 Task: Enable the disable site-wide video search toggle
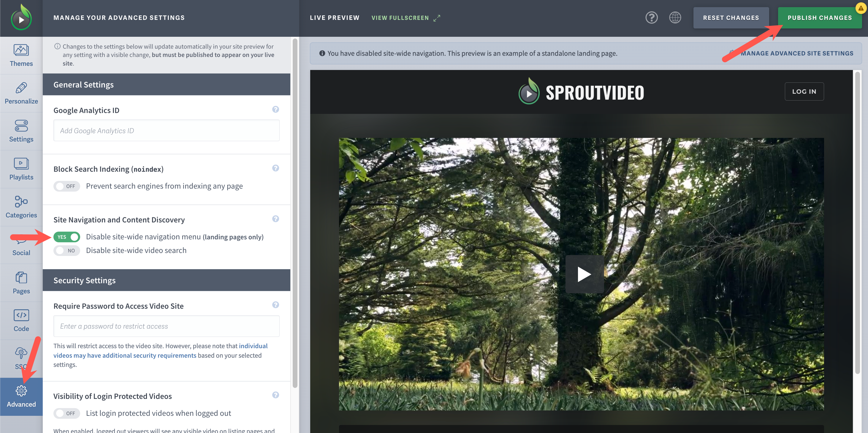coord(66,250)
